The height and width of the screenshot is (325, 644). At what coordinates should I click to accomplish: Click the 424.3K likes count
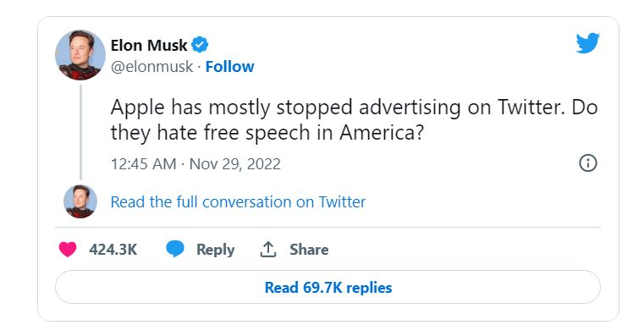point(113,250)
